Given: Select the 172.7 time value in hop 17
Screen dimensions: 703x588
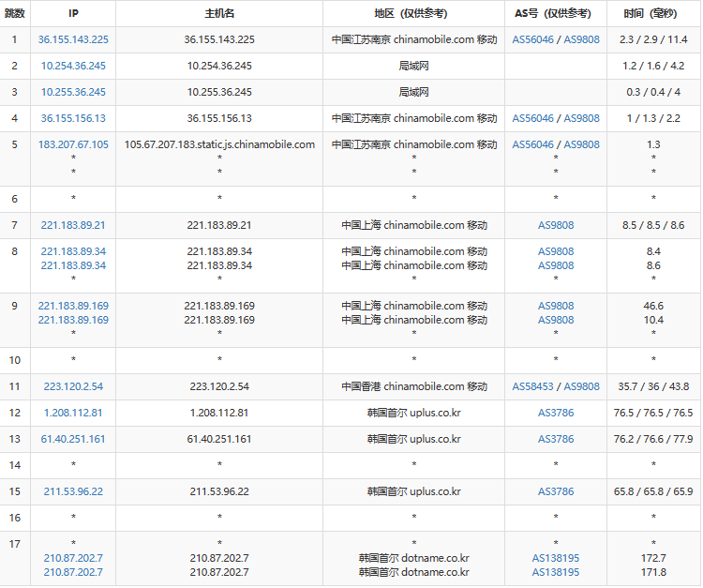Looking at the screenshot, I should click(x=653, y=558).
